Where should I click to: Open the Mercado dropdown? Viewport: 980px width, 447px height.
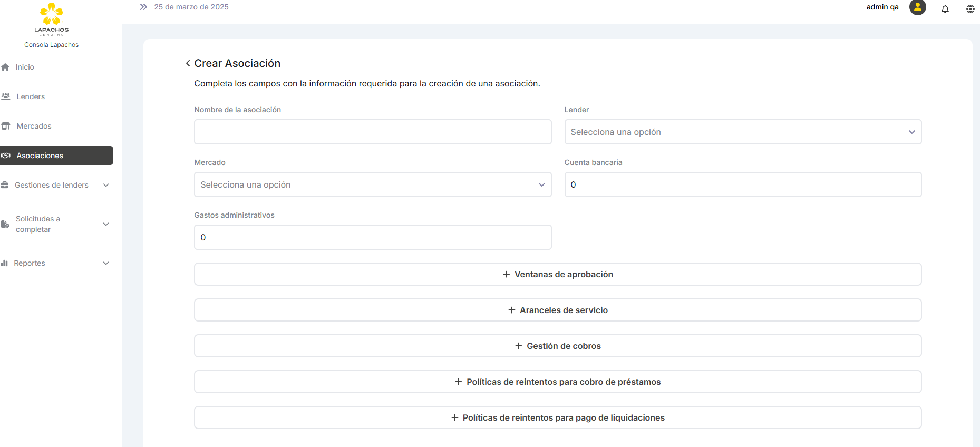(x=372, y=184)
